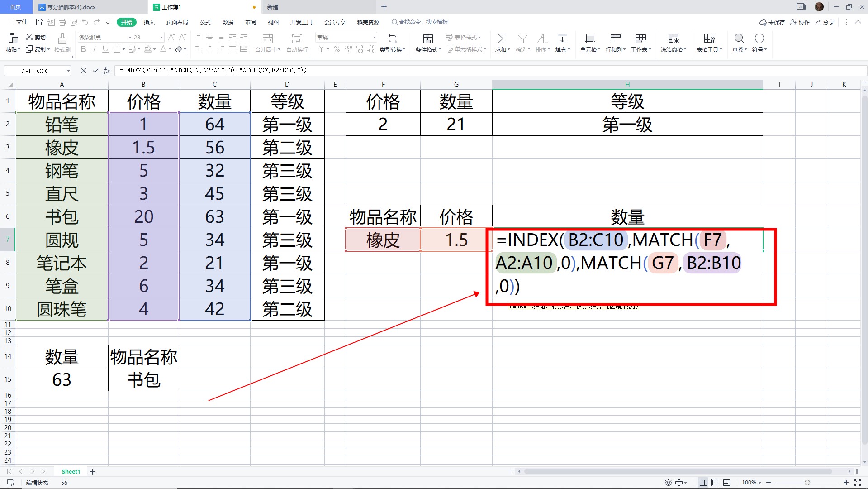Switch to page layout view in status bar
The height and width of the screenshot is (489, 868).
pyautogui.click(x=715, y=483)
